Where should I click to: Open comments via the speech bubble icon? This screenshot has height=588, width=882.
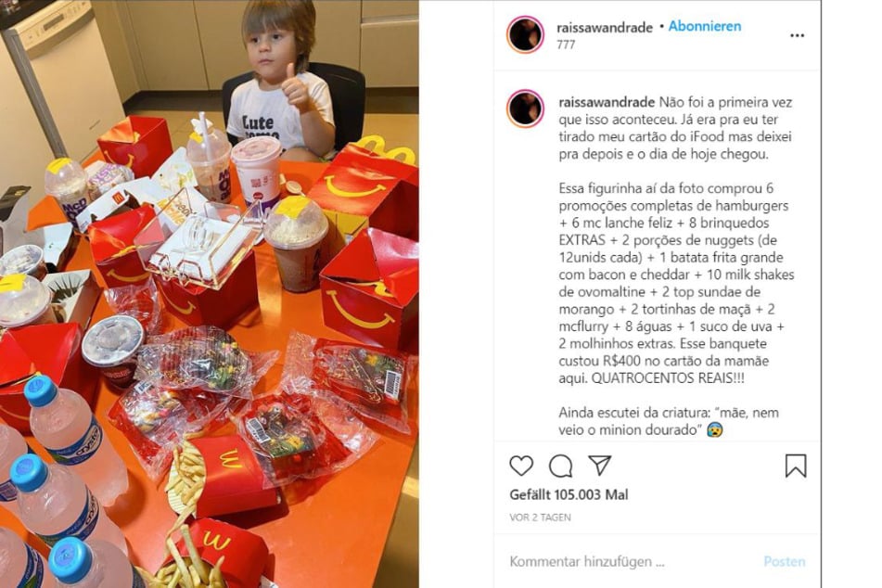(x=560, y=466)
